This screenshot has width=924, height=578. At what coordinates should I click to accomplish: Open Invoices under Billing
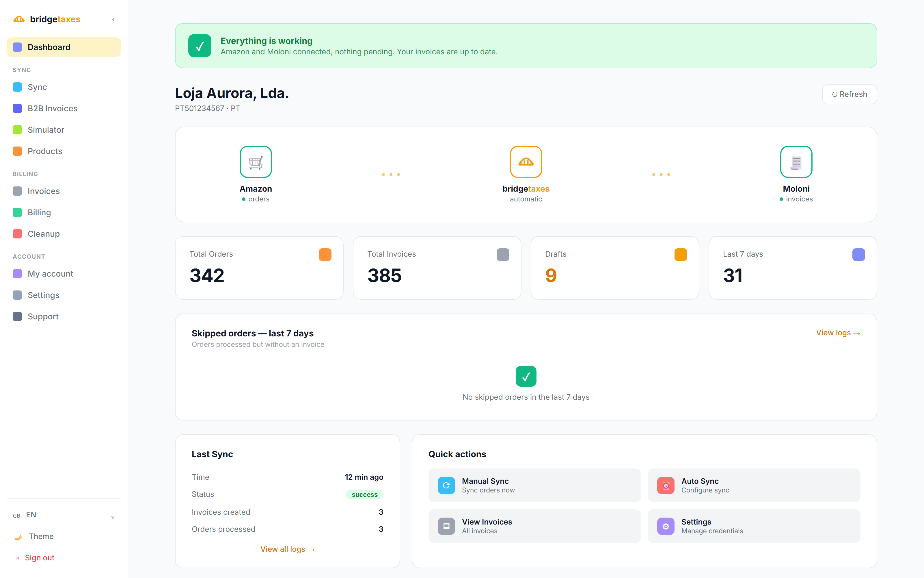click(x=64, y=191)
